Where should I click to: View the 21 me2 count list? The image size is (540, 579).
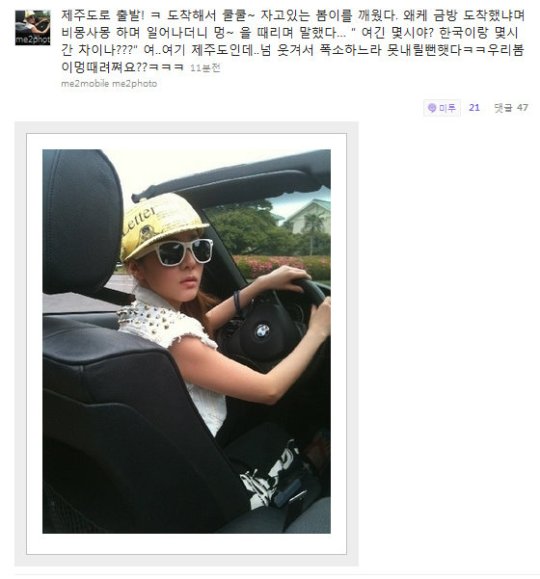coord(474,108)
